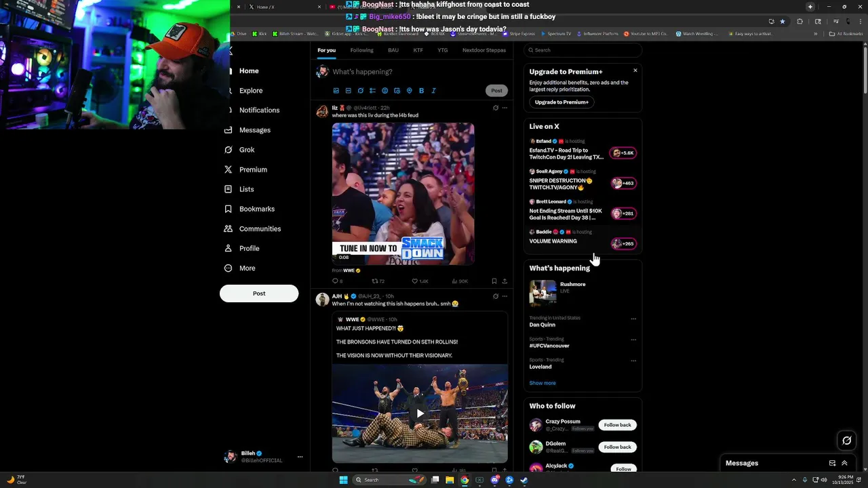Follow back DGolem

[x=617, y=447]
